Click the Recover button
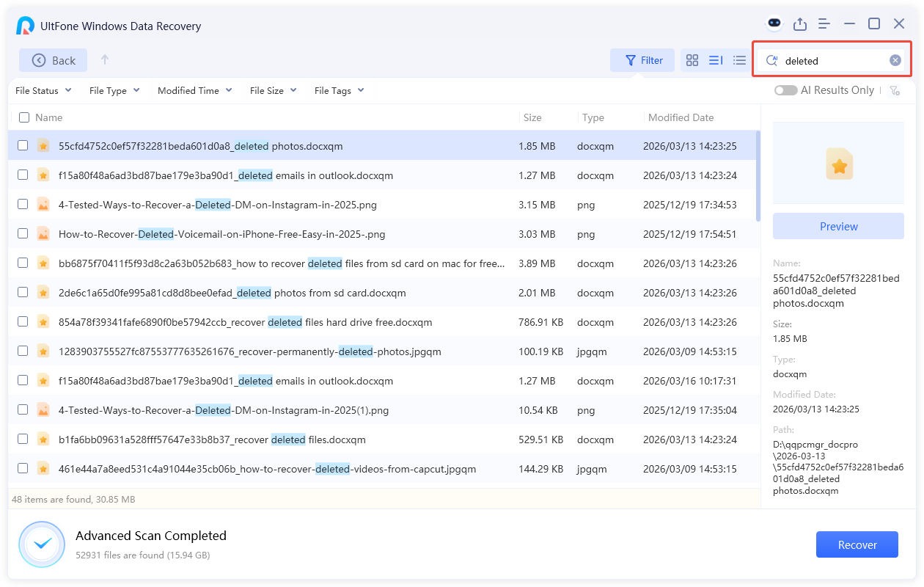Screen dimensions: 924x587 tap(857, 544)
